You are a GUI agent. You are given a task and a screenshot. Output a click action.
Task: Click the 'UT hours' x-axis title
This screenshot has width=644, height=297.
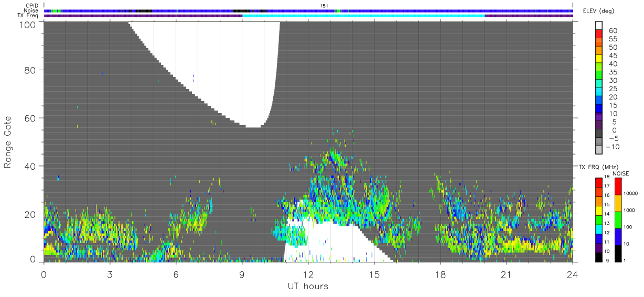coord(308,287)
